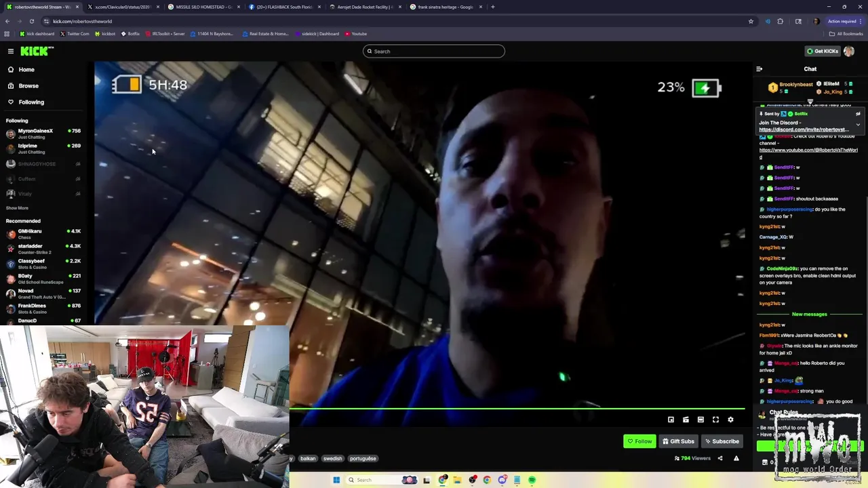Bookmark this page star icon

click(751, 21)
